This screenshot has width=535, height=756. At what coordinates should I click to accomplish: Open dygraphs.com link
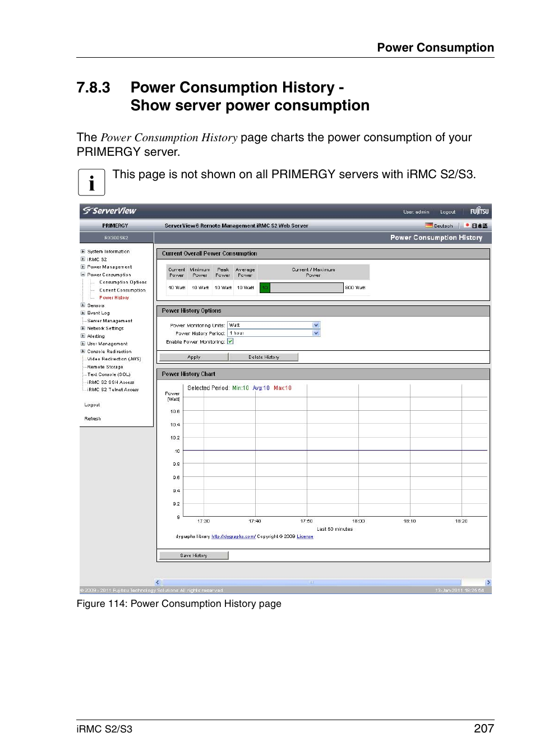point(233,536)
